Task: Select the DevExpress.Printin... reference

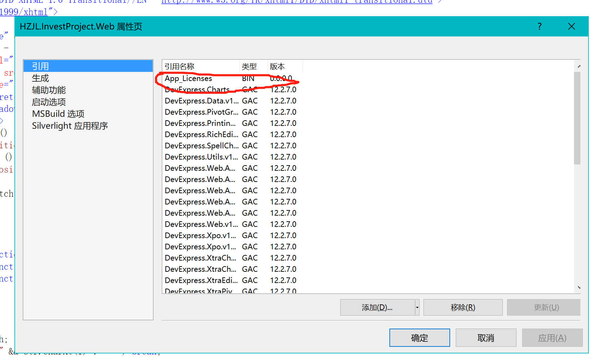Action: click(x=232, y=123)
